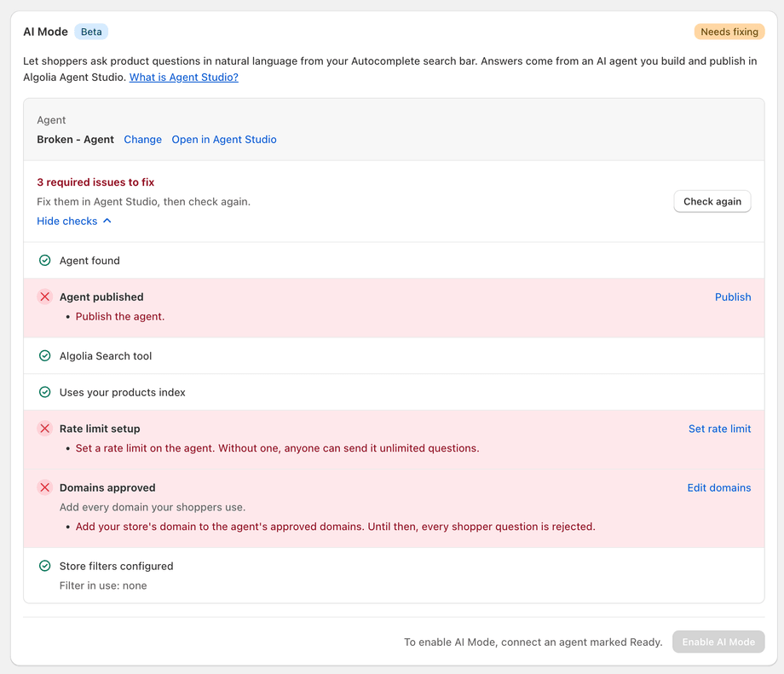Click the Agent label above the agent name
The width and height of the screenshot is (784, 674).
(x=51, y=120)
